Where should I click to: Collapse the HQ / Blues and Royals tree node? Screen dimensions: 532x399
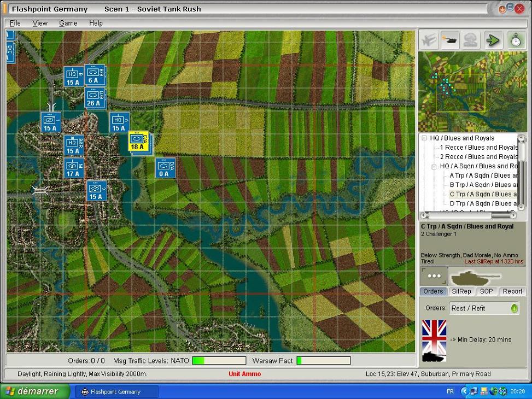click(x=424, y=138)
